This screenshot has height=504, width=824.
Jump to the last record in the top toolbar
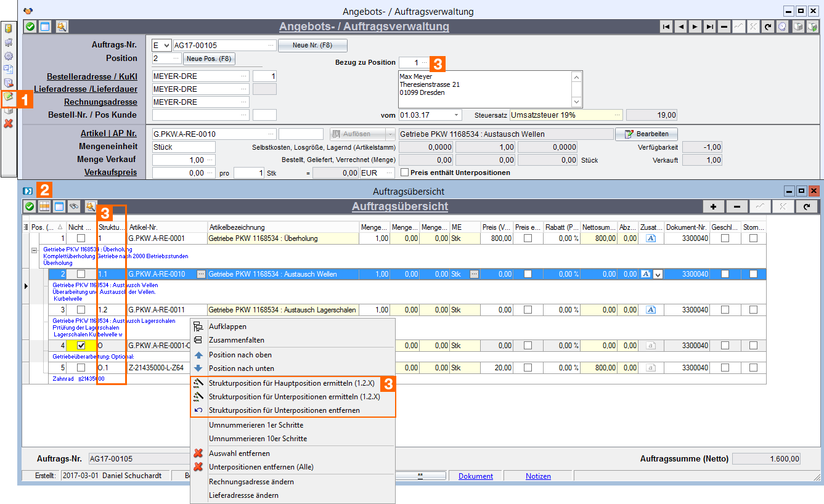709,26
